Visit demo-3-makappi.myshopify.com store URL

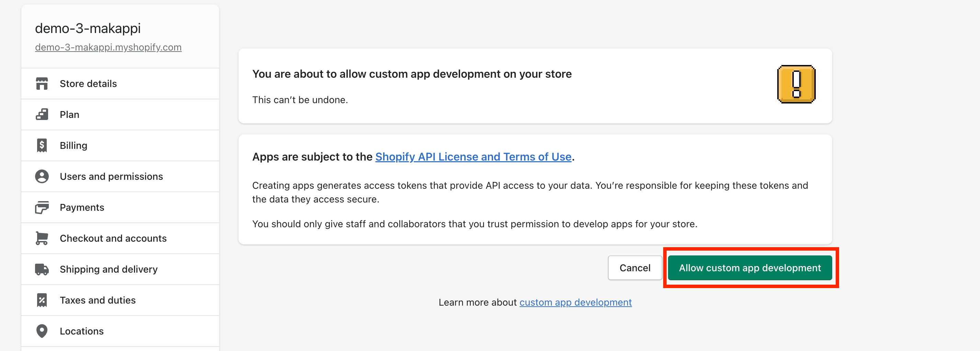pos(108,47)
